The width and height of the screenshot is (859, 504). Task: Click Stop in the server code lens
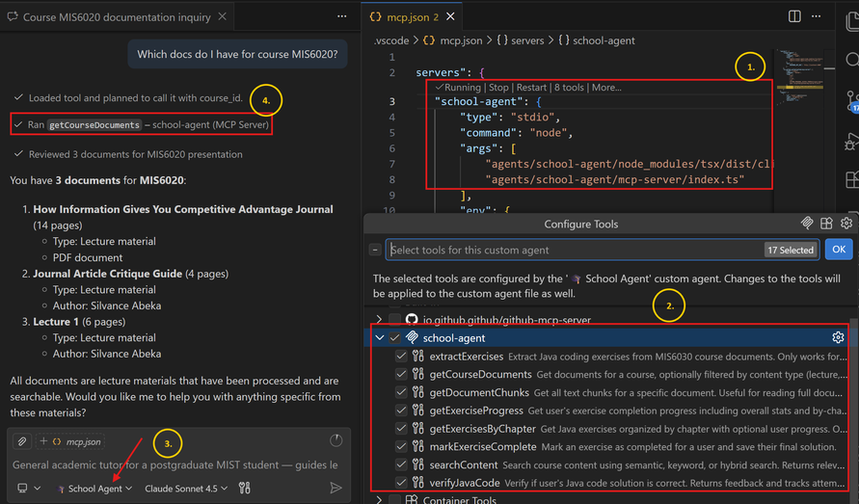coord(498,87)
